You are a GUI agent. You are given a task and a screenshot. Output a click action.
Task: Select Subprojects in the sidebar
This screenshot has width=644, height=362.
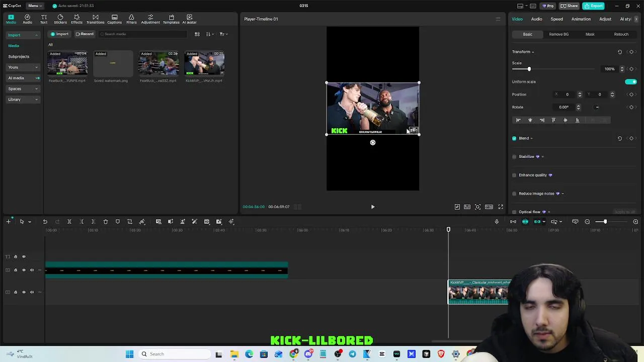19,57
